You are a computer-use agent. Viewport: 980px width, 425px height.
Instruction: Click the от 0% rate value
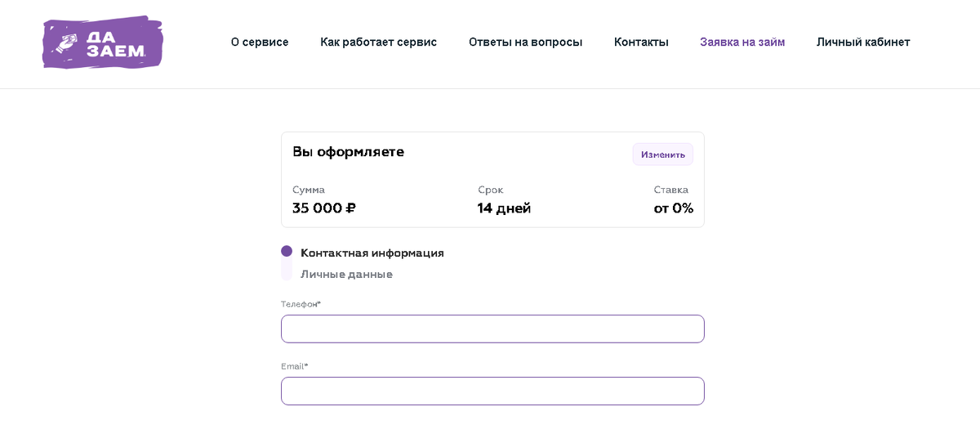tap(673, 208)
